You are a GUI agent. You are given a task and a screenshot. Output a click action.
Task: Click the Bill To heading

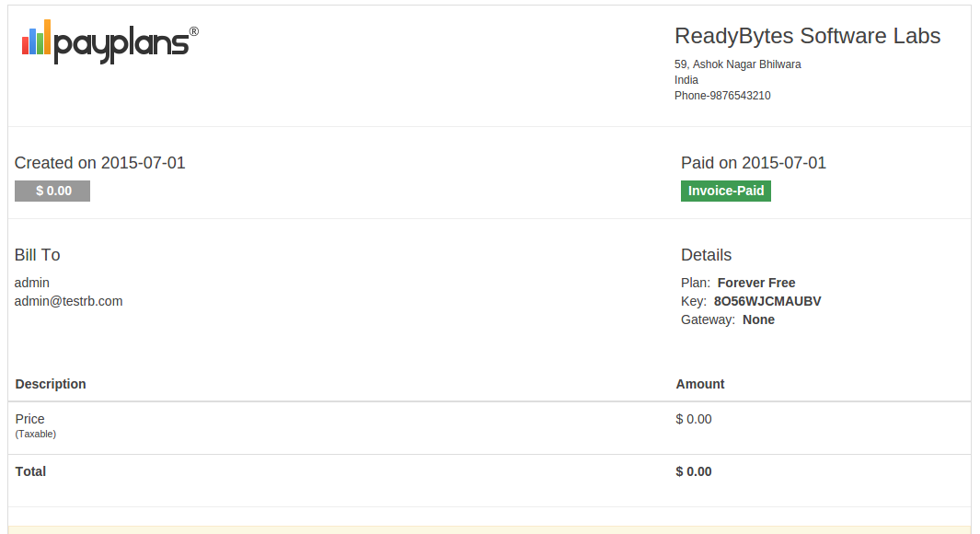pos(38,255)
